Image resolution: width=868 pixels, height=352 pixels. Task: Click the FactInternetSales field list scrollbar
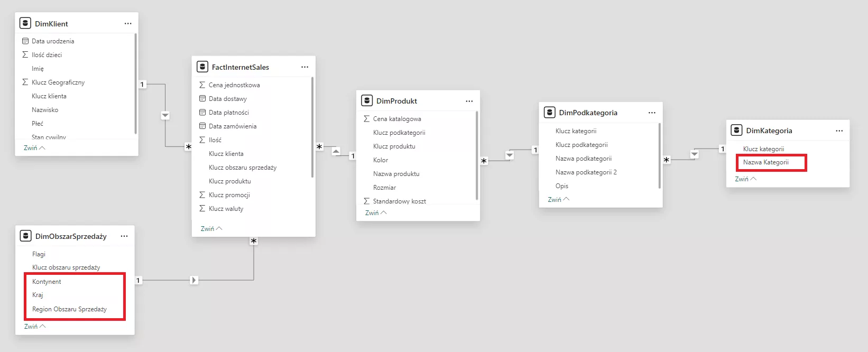click(x=312, y=127)
